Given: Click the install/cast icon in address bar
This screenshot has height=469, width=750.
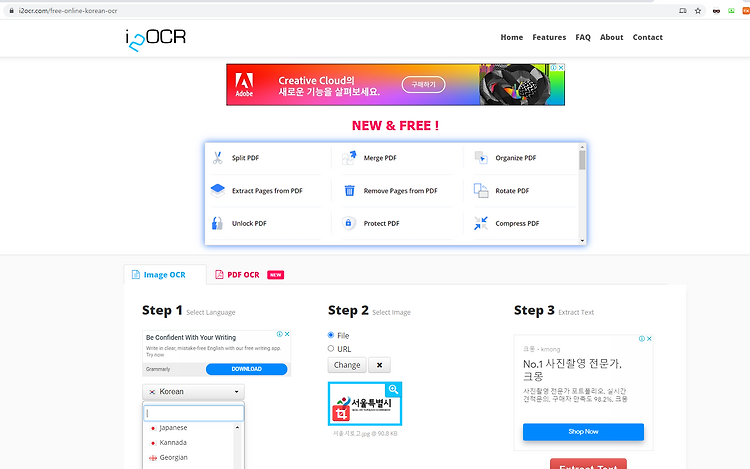Looking at the screenshot, I should tap(683, 11).
